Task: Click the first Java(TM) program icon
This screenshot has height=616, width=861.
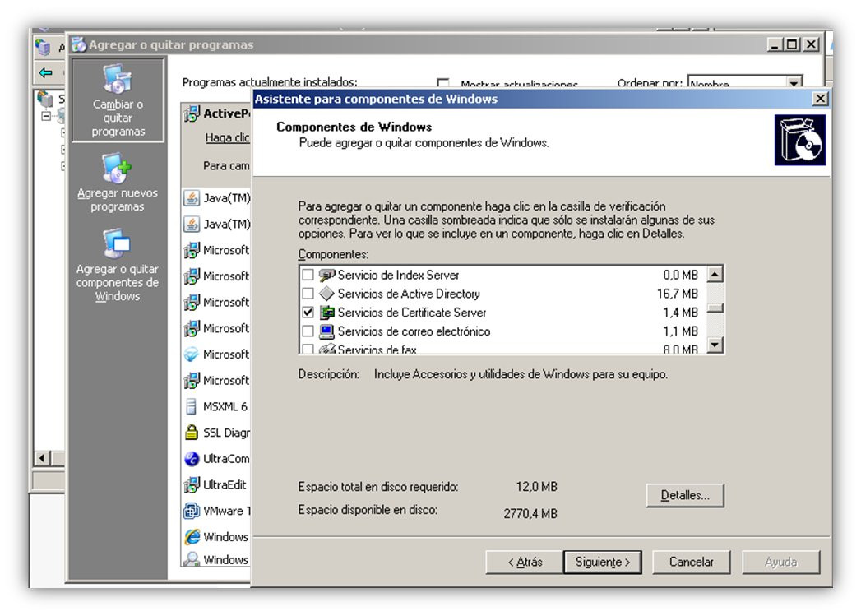Action: (x=191, y=197)
